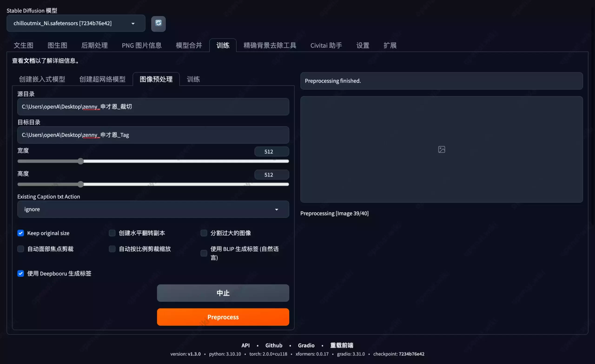Viewport: 595px width, 364px height.
Task: Open the 模型合并 tab
Action: click(x=189, y=45)
